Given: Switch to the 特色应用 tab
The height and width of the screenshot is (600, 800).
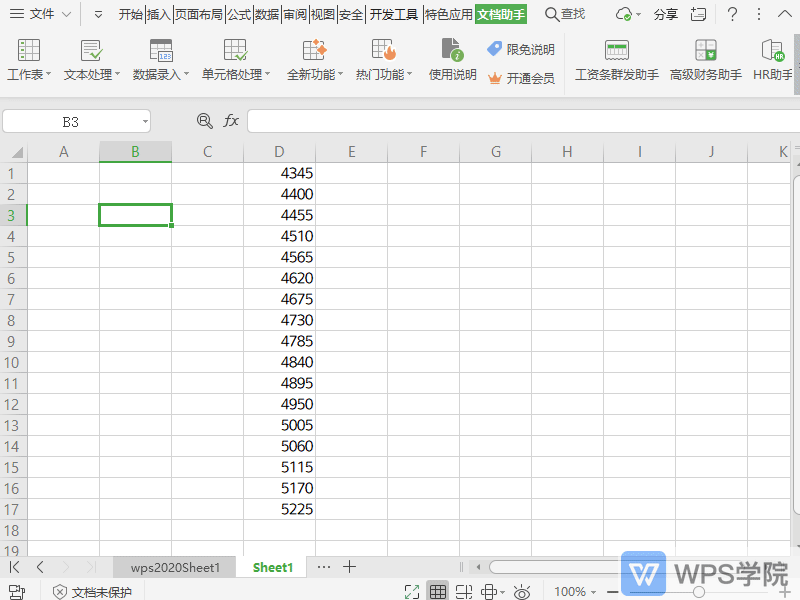Looking at the screenshot, I should point(449,14).
